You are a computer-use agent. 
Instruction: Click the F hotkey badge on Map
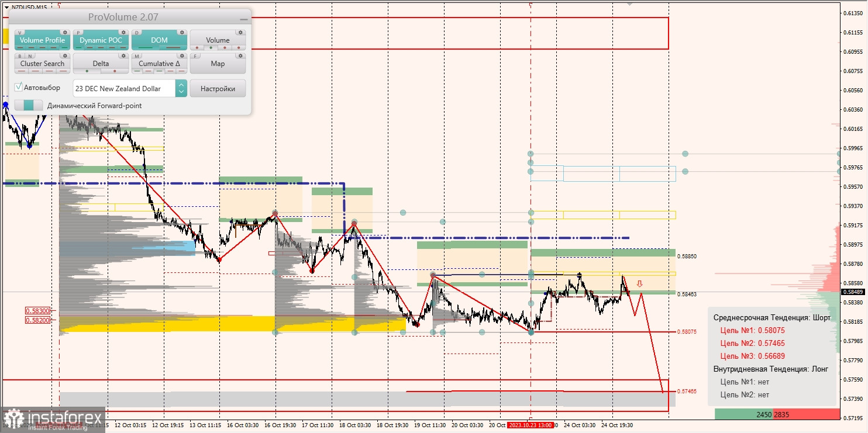click(x=195, y=56)
